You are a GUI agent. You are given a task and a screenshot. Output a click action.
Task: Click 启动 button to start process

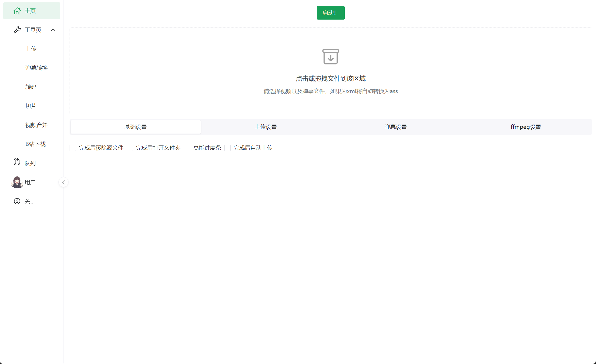coord(331,12)
